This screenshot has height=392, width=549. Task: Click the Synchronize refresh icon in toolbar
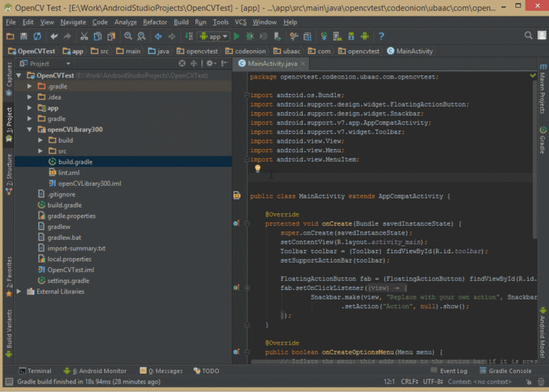(37, 36)
